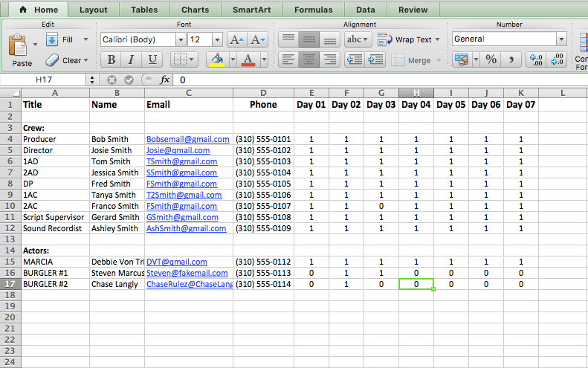588x368 pixels.
Task: Open the Steven@fakemail.com link
Action: (187, 273)
